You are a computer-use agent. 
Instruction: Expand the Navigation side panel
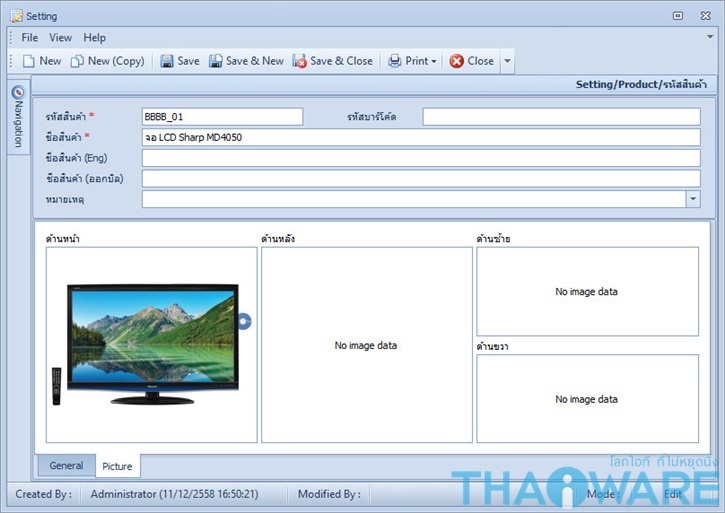[18, 117]
